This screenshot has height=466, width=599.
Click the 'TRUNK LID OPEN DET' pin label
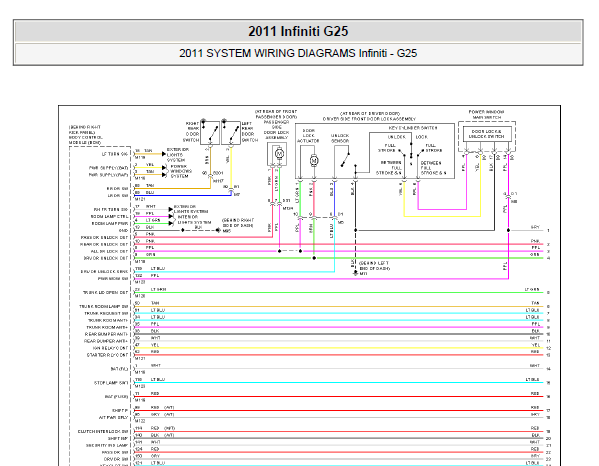click(x=105, y=293)
